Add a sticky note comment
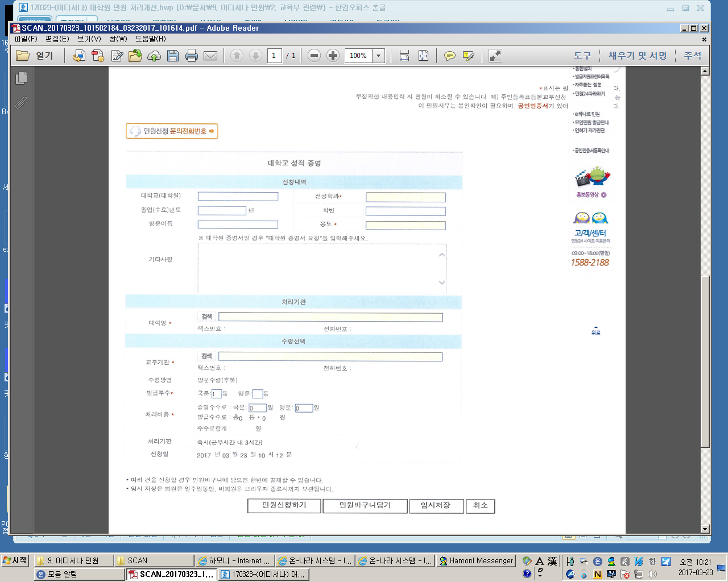 [x=450, y=56]
